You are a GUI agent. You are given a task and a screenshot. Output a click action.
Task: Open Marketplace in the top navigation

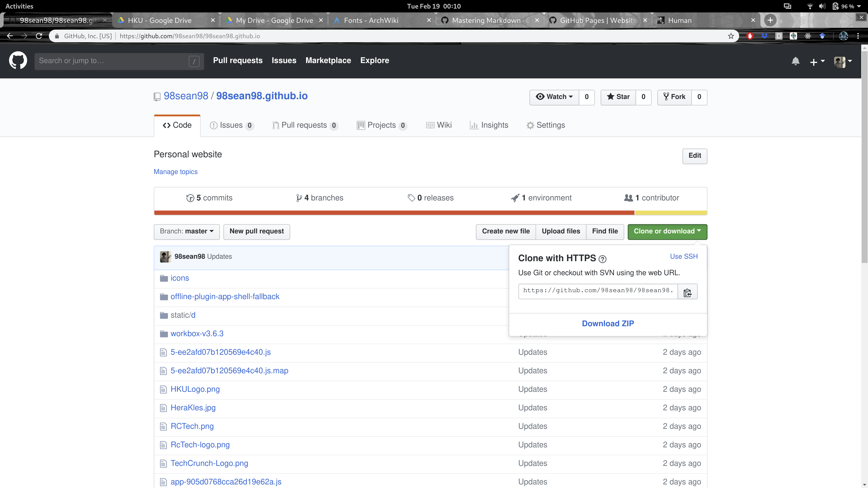[328, 61]
